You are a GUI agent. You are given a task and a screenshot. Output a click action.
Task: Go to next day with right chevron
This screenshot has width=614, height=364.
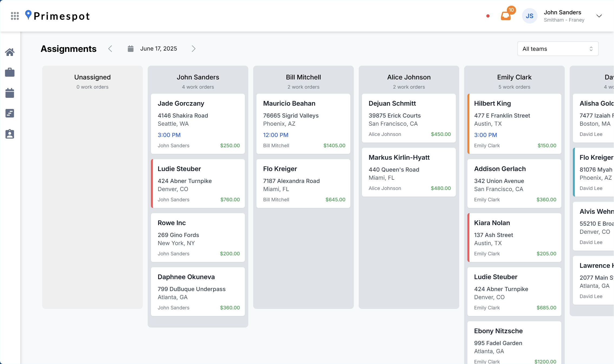[x=193, y=49]
